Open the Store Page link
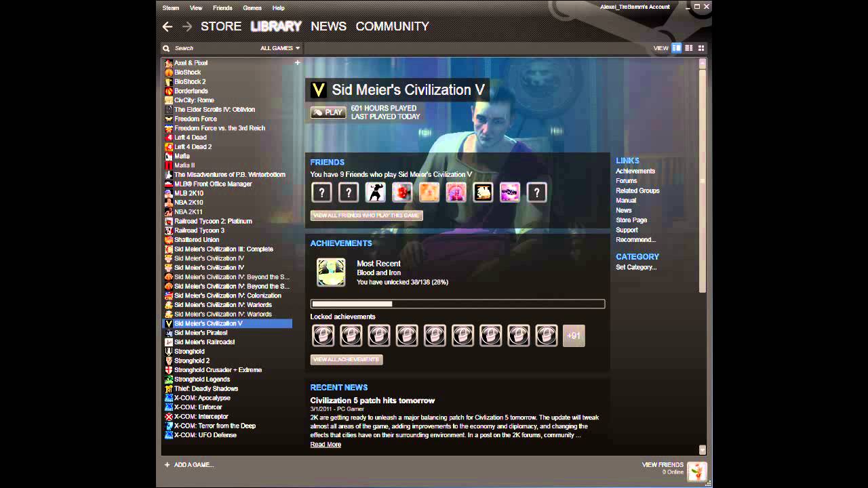 point(631,220)
